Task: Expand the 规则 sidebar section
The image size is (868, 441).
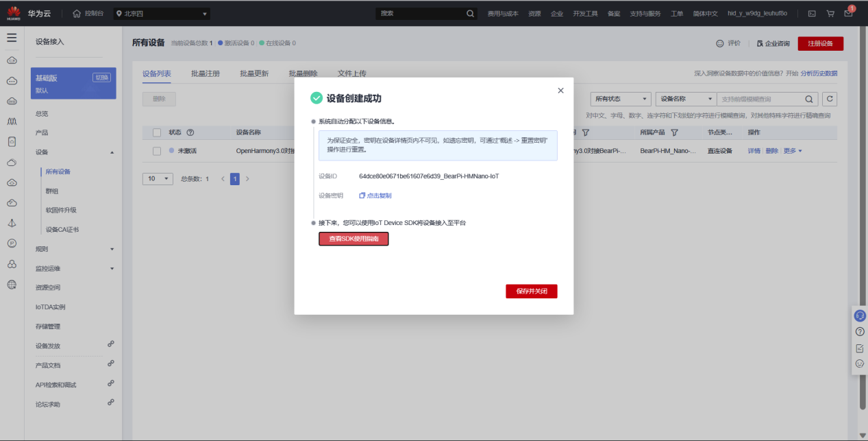Action: 112,249
